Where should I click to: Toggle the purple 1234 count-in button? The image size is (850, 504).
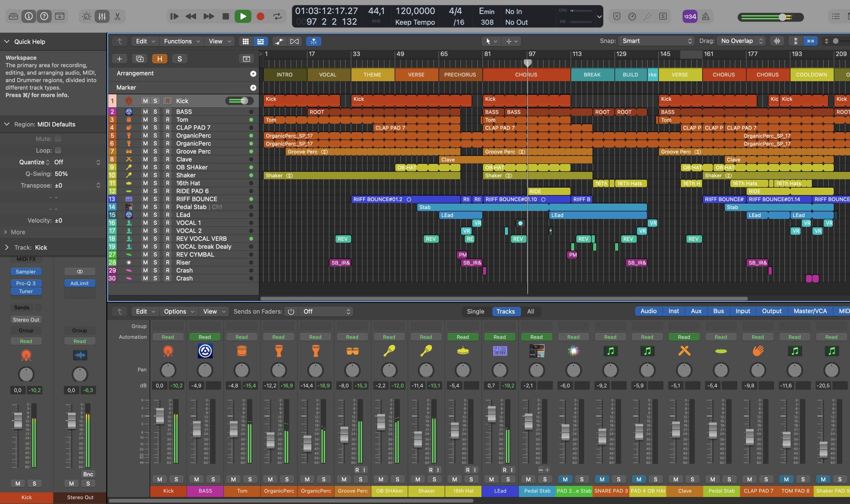click(x=690, y=16)
